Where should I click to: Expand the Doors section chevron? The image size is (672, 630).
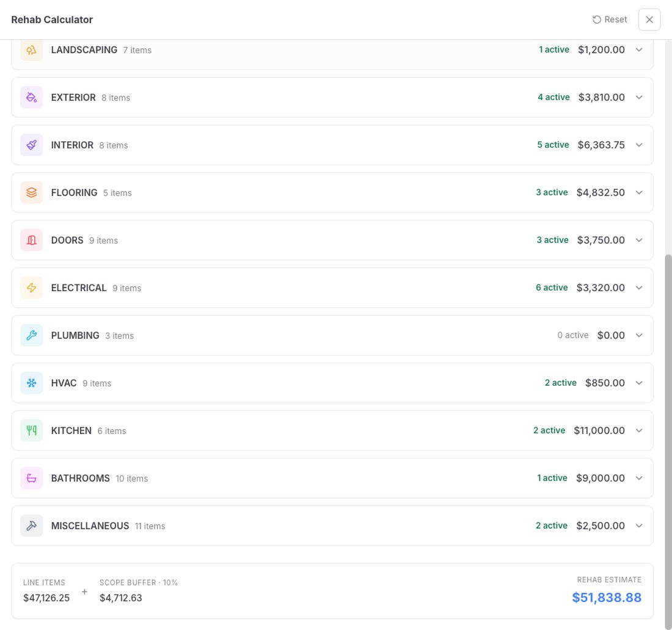coord(638,240)
